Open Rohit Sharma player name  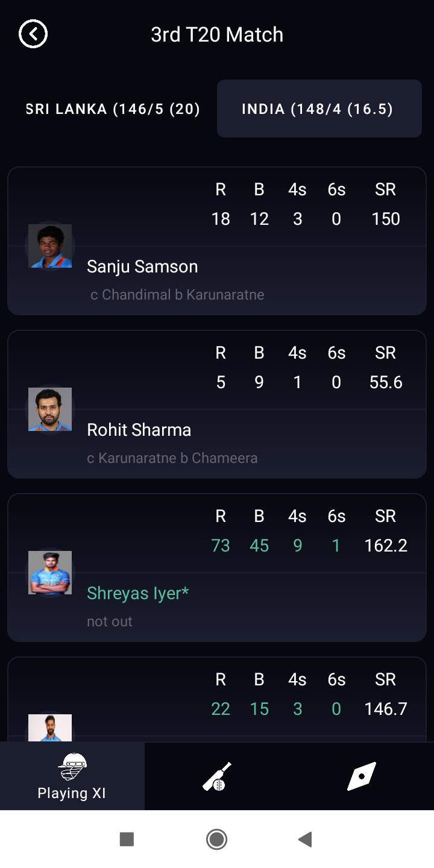click(139, 430)
